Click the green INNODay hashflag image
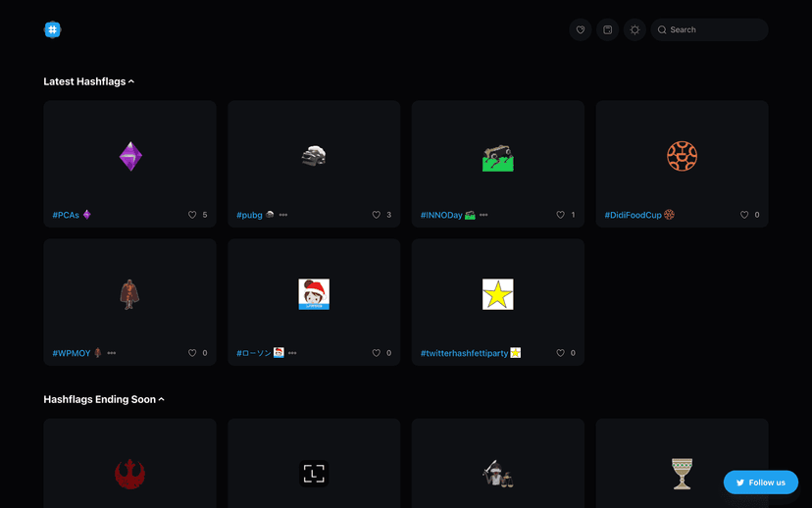812x508 pixels. [498, 157]
